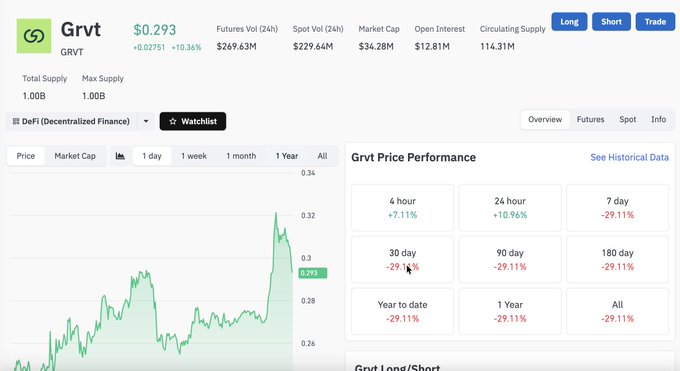The height and width of the screenshot is (371, 680).
Task: Click the 180 day performance card
Action: pyautogui.click(x=618, y=259)
